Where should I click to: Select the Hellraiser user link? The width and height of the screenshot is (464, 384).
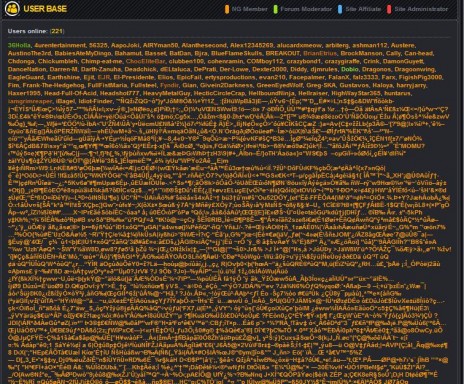tap(313, 93)
